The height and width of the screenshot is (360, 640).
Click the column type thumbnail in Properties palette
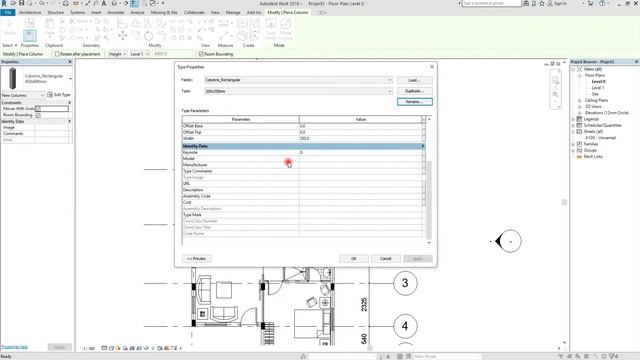click(x=13, y=78)
